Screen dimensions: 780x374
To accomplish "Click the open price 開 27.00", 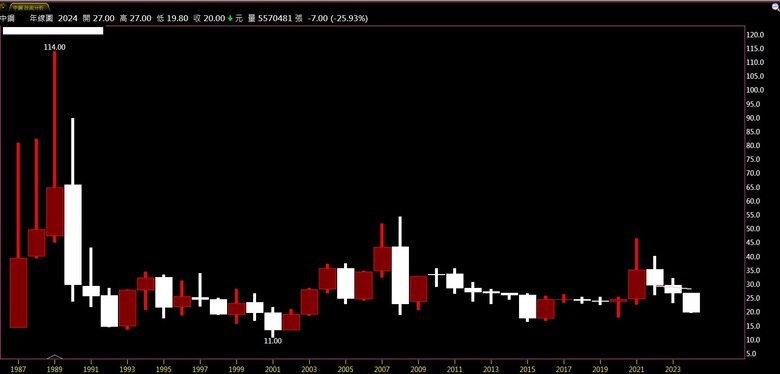I will [x=98, y=18].
